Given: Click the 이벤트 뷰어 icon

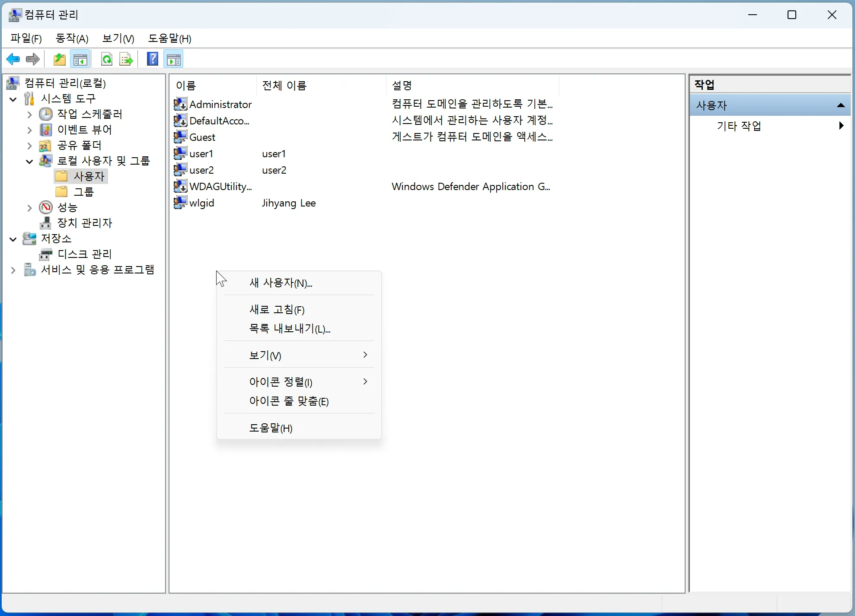Looking at the screenshot, I should pos(46,130).
